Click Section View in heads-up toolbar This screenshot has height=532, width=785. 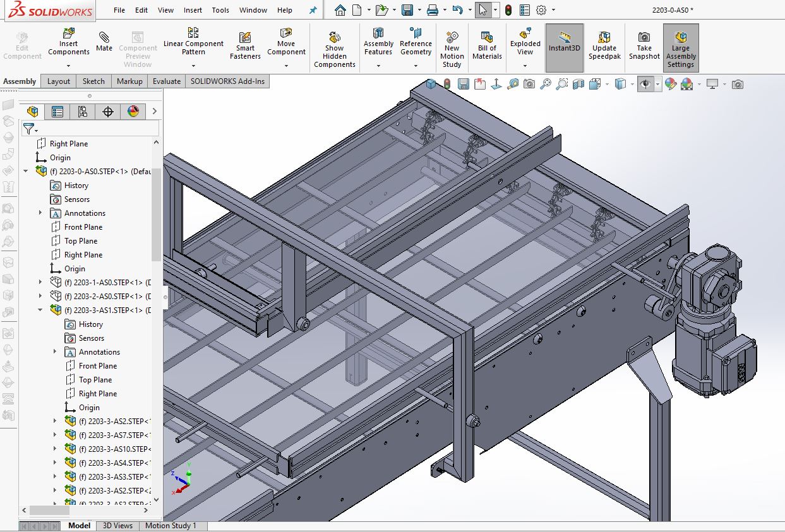point(578,84)
